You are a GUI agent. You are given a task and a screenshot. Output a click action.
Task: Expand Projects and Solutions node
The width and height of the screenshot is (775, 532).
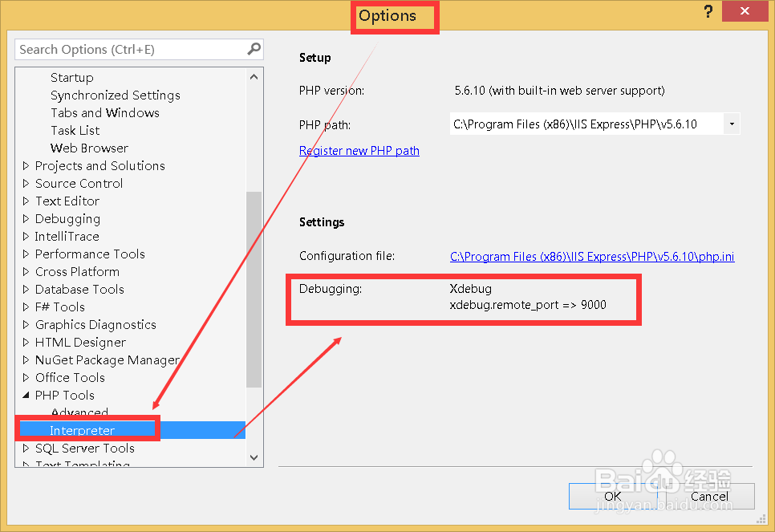click(x=26, y=165)
